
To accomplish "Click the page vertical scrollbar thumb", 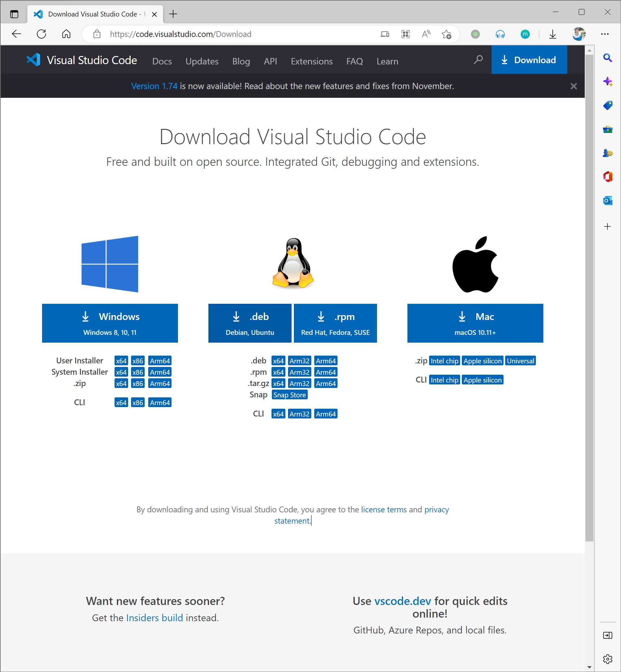I will pyautogui.click(x=589, y=298).
